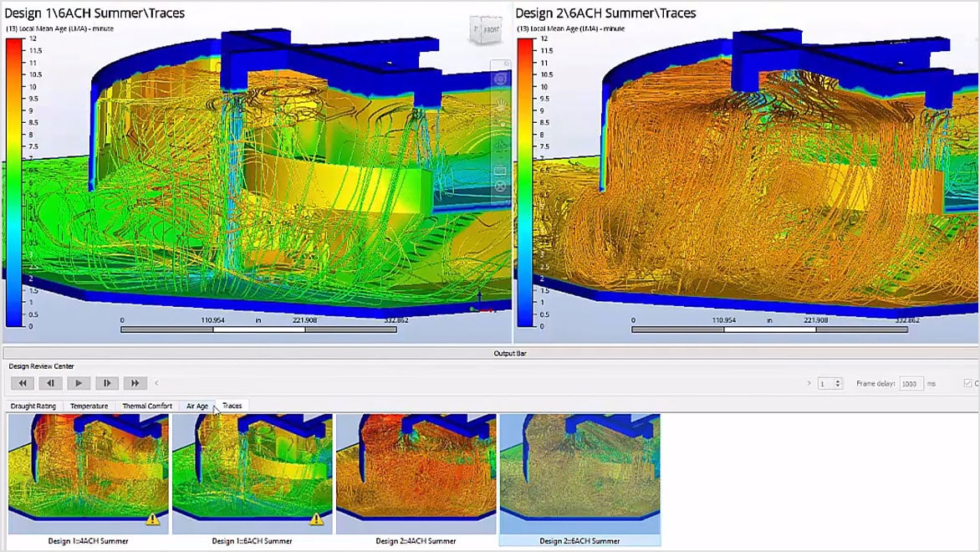Click the zoom magnifier icon on the view toolbar
980x552 pixels.
point(506,63)
